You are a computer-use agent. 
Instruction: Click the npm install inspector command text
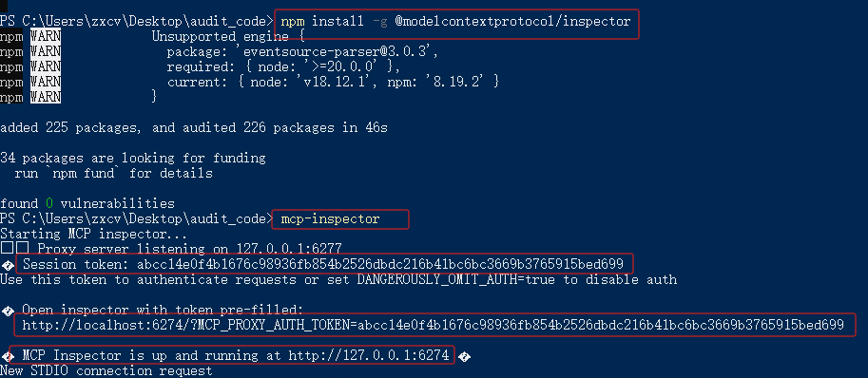455,22
